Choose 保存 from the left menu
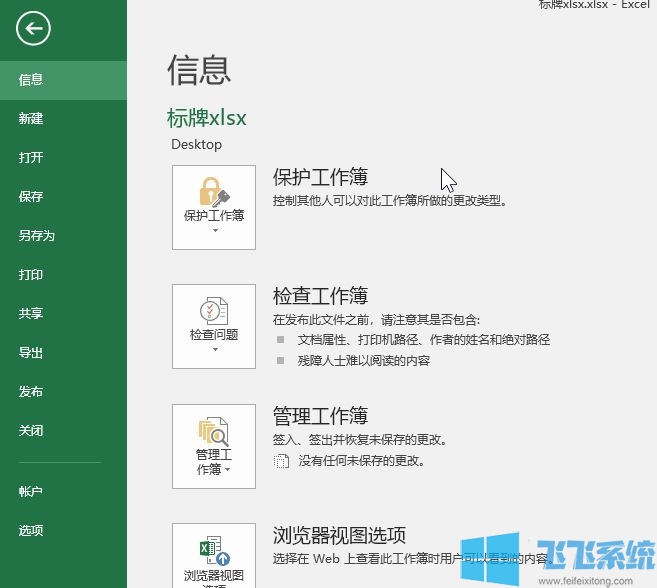Screen dimensions: 657x588 point(31,197)
